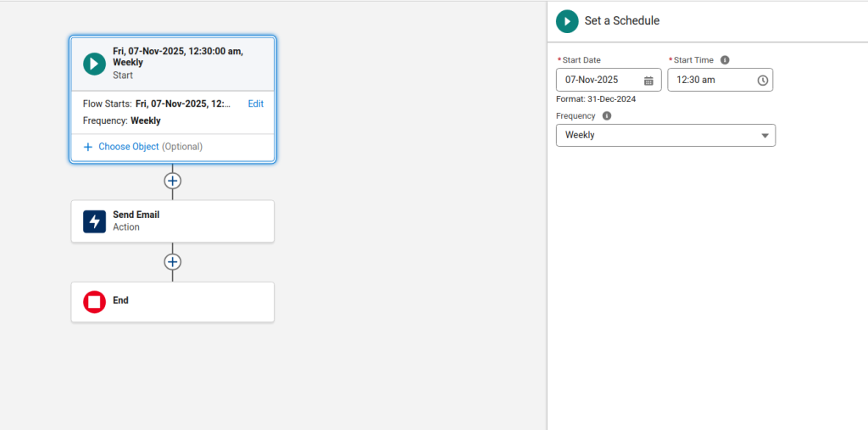
Task: Open the Frequency dropdown showing Weekly
Action: tap(665, 135)
